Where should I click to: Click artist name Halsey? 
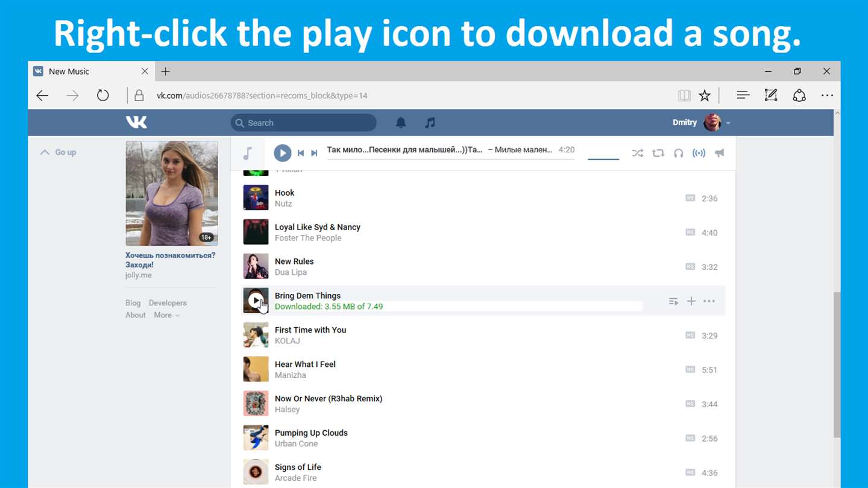287,410
